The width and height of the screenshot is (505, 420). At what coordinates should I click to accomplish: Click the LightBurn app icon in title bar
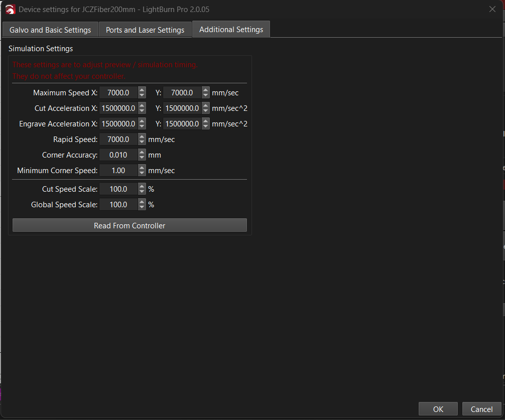(11, 10)
